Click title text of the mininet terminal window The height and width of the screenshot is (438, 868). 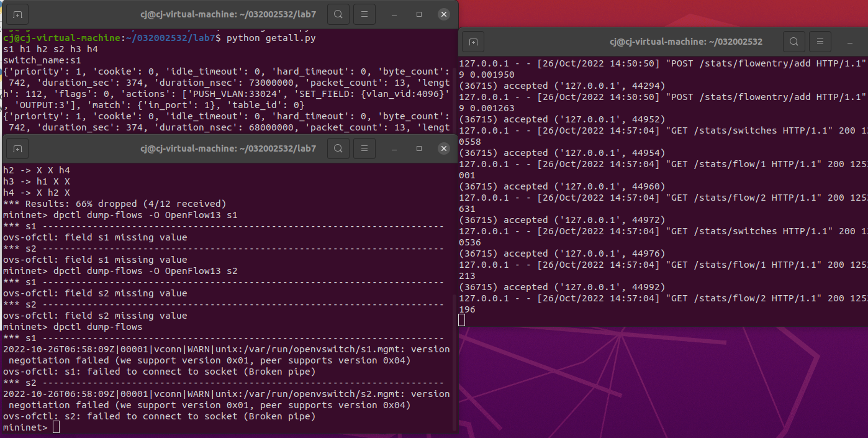pos(228,148)
